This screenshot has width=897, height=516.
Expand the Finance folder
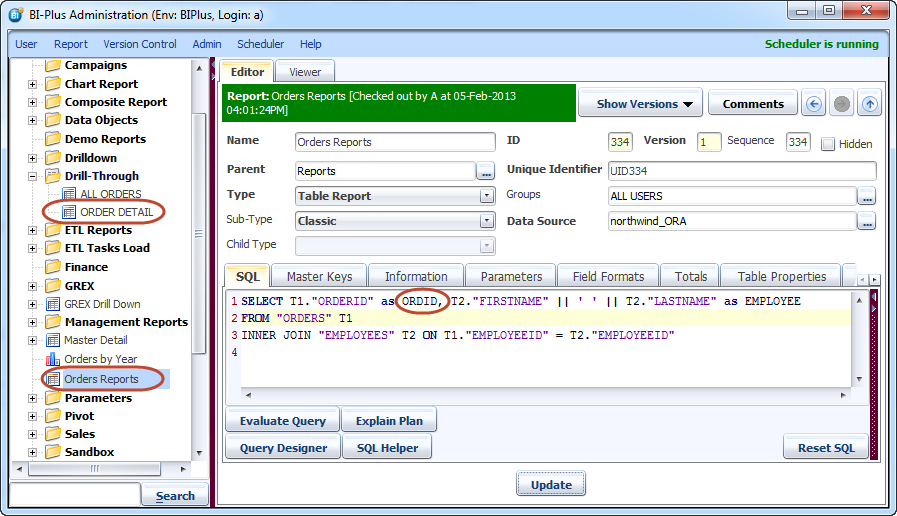tap(33, 267)
